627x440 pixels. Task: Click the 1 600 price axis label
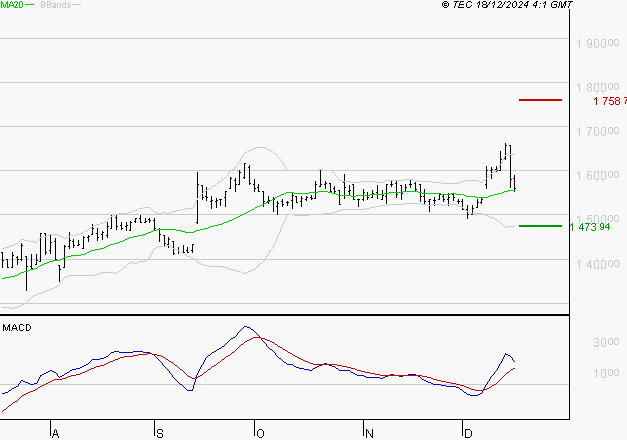click(597, 175)
